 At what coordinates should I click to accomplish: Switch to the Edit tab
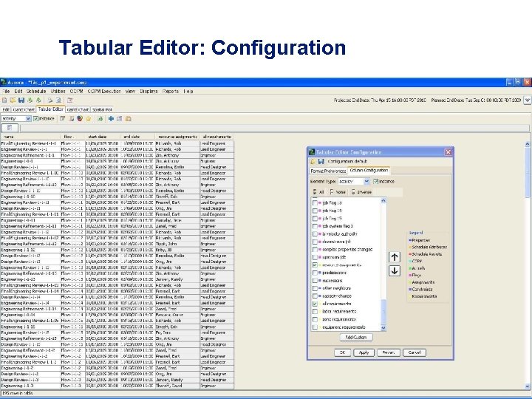pos(6,109)
